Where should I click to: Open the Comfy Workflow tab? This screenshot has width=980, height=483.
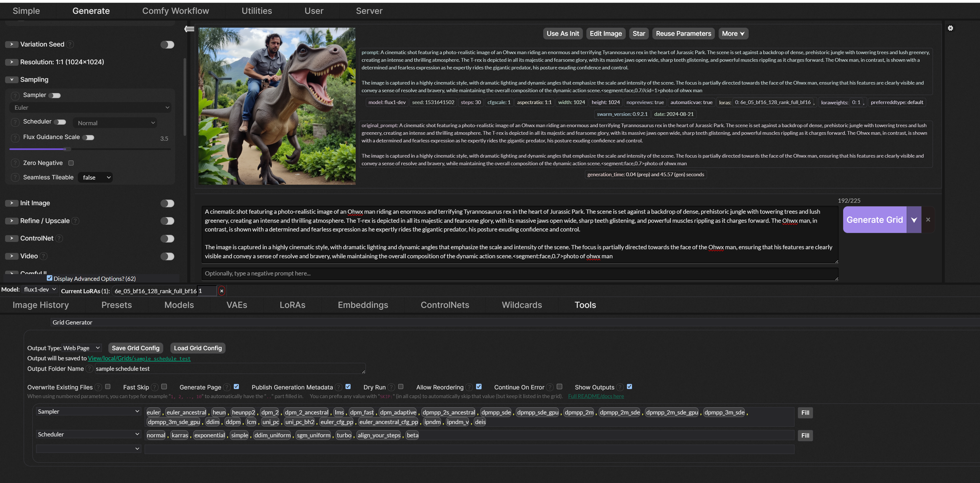pyautogui.click(x=175, y=11)
